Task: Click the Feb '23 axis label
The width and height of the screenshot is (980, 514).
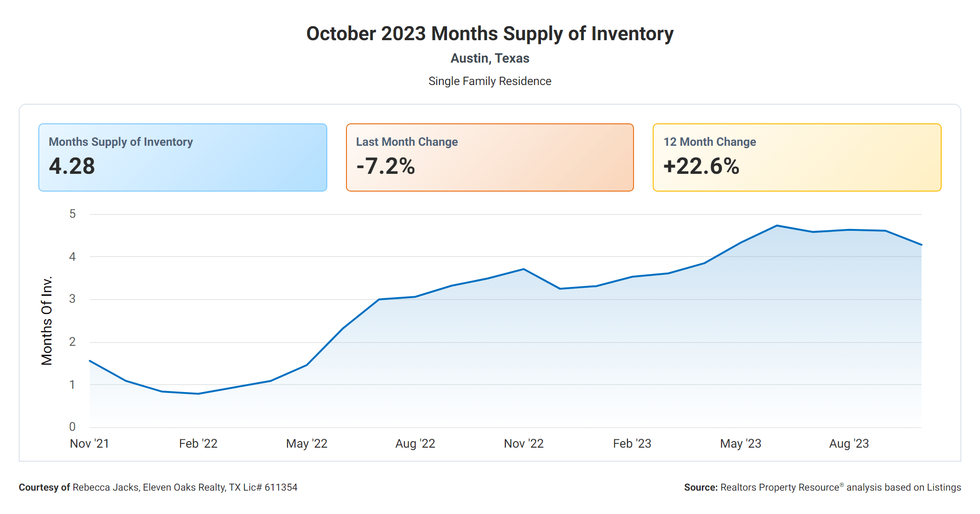Action: point(632,443)
